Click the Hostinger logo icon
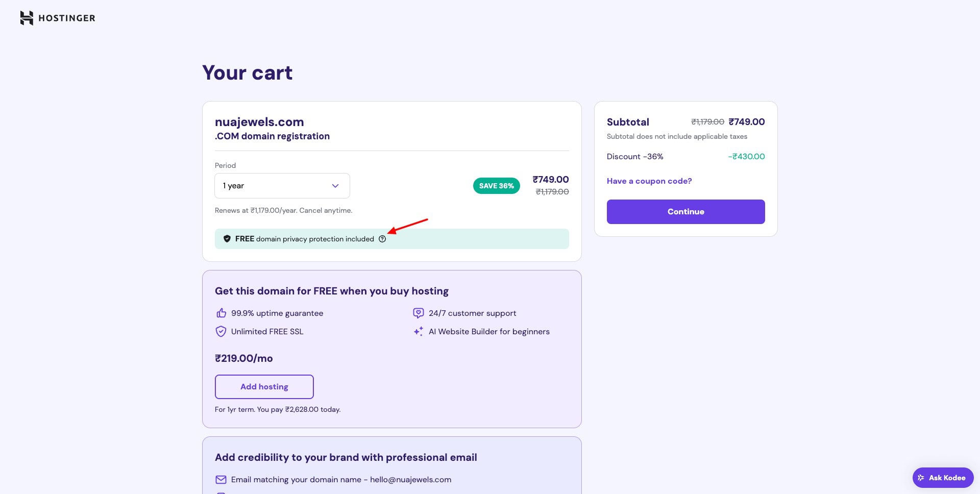 (x=27, y=18)
